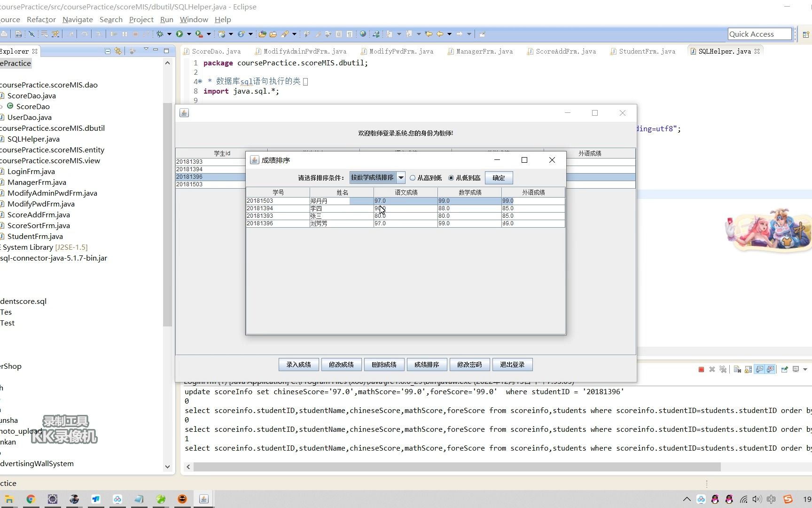The height and width of the screenshot is (508, 812).
Task: Select the 从低到高 radio button
Action: point(451,178)
